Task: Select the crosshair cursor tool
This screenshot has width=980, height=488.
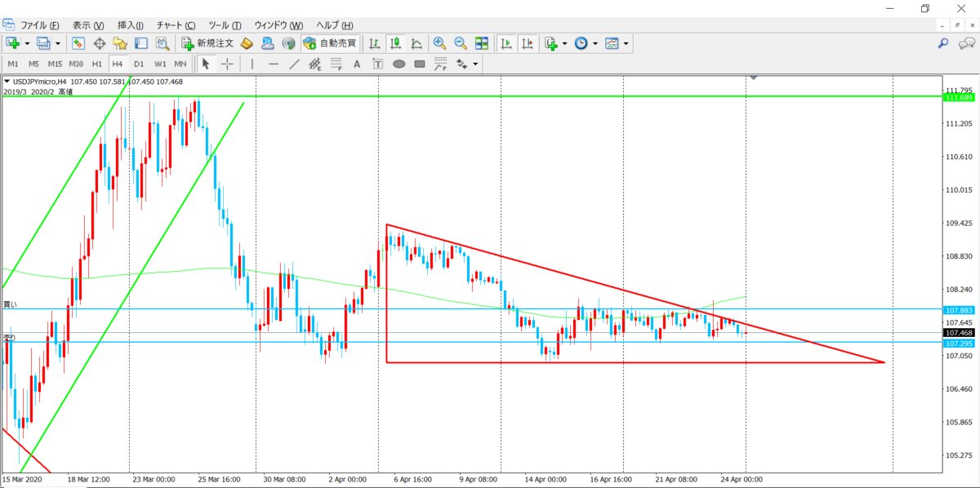Action: point(226,64)
